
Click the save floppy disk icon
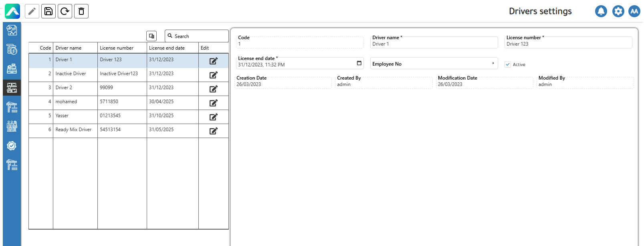48,11
